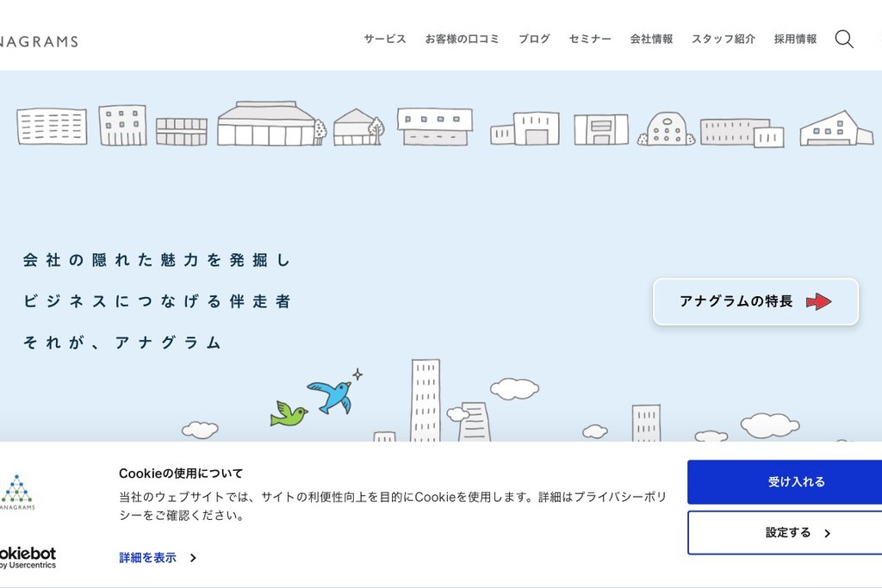This screenshot has width=882, height=588.
Task: Open the セミナー page
Action: [x=589, y=39]
